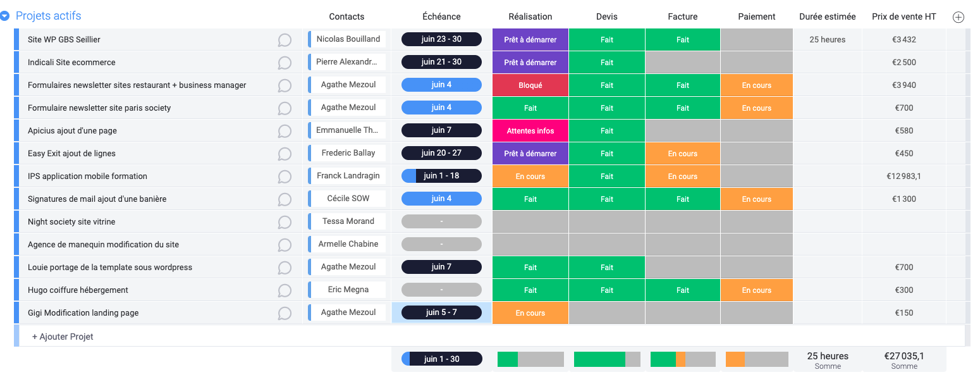The image size is (980, 377).
Task: Open contact Franck Landragin
Action: tap(348, 176)
